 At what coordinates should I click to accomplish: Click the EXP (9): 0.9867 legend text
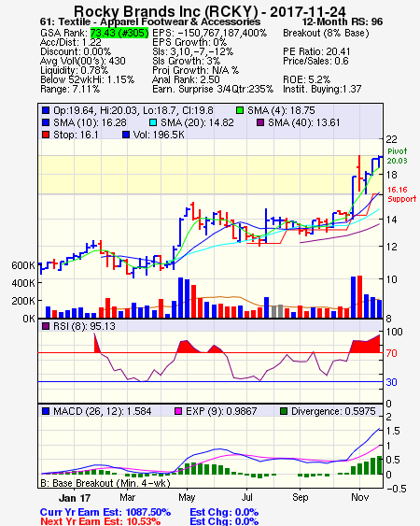(x=221, y=411)
